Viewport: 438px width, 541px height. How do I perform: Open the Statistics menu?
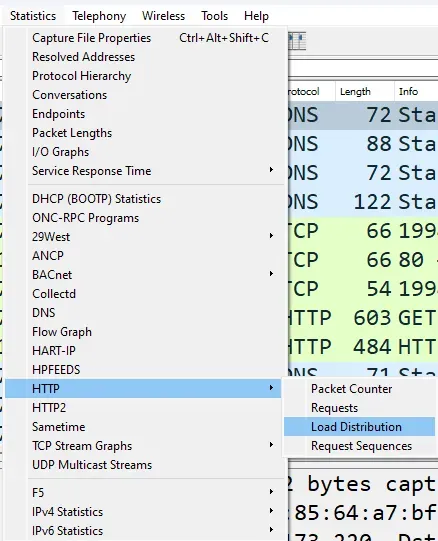click(33, 16)
